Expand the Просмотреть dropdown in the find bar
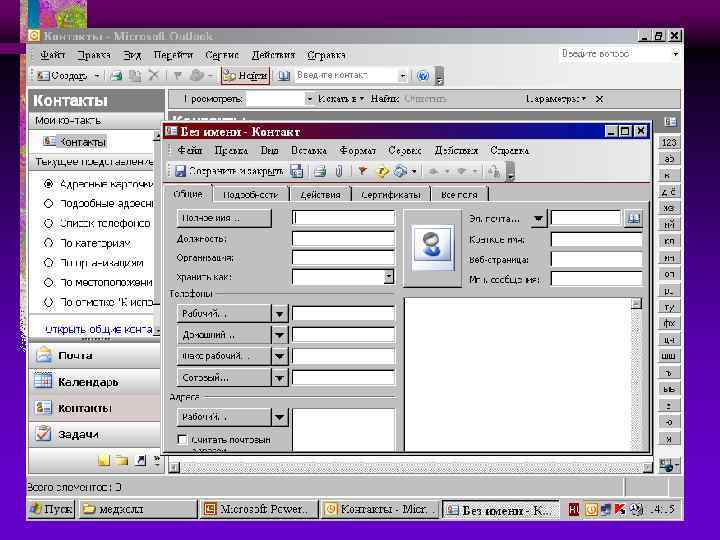The width and height of the screenshot is (720, 540). tap(309, 99)
